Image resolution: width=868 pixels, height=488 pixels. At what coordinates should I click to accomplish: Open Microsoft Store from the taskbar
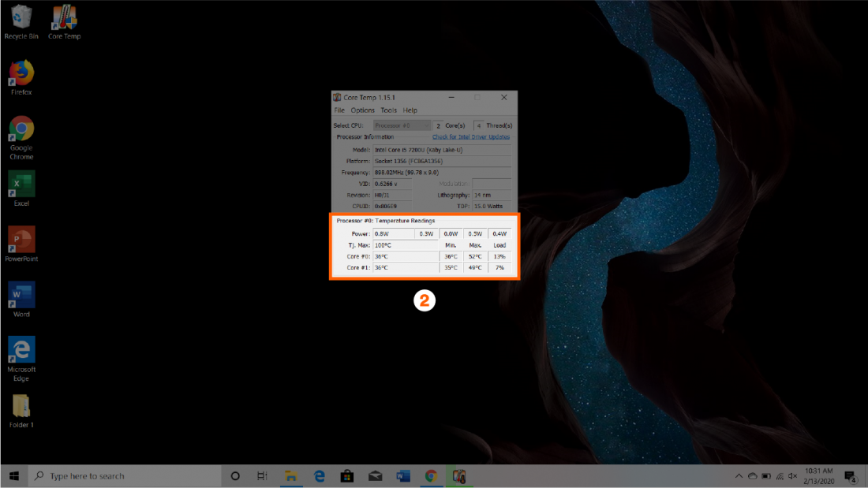(x=346, y=476)
